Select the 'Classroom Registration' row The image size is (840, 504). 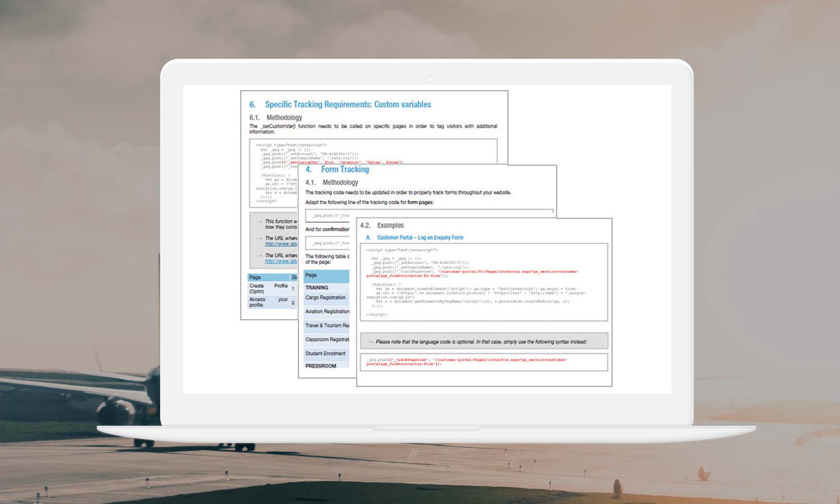pyautogui.click(x=327, y=339)
